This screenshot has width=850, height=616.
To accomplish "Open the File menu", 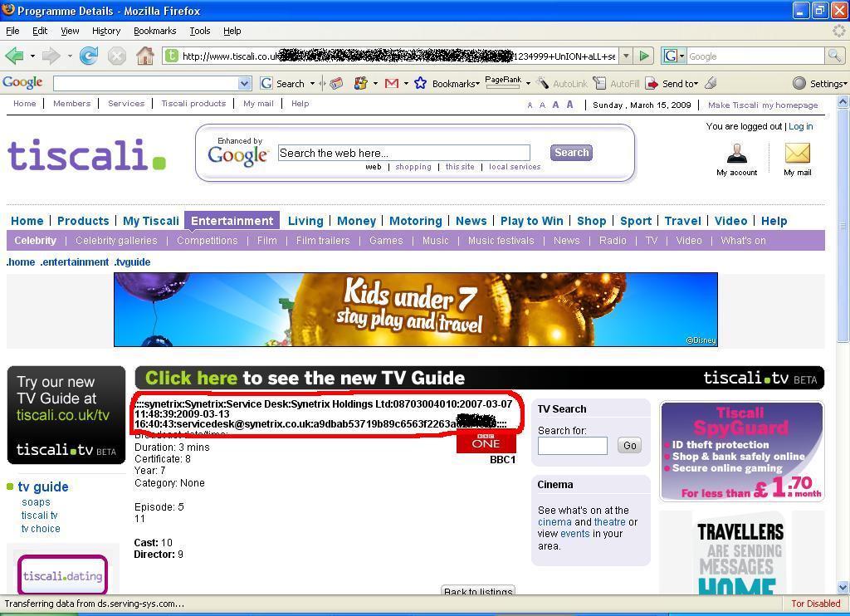I will click(x=12, y=31).
